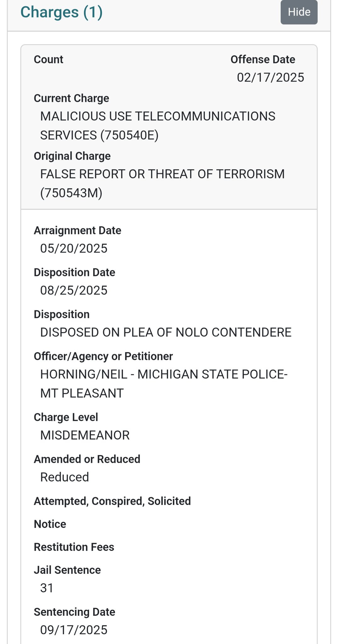Image resolution: width=338 pixels, height=644 pixels.
Task: Click the Offense Date label
Action: pyautogui.click(x=262, y=59)
